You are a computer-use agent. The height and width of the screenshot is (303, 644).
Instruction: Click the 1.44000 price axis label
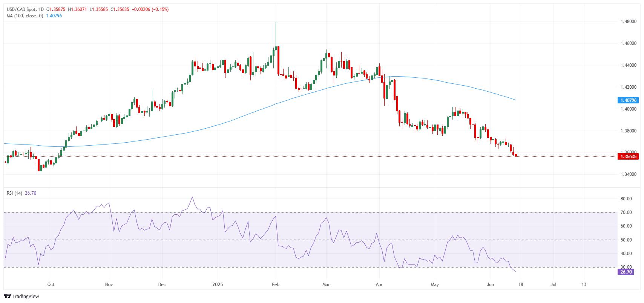click(628, 65)
